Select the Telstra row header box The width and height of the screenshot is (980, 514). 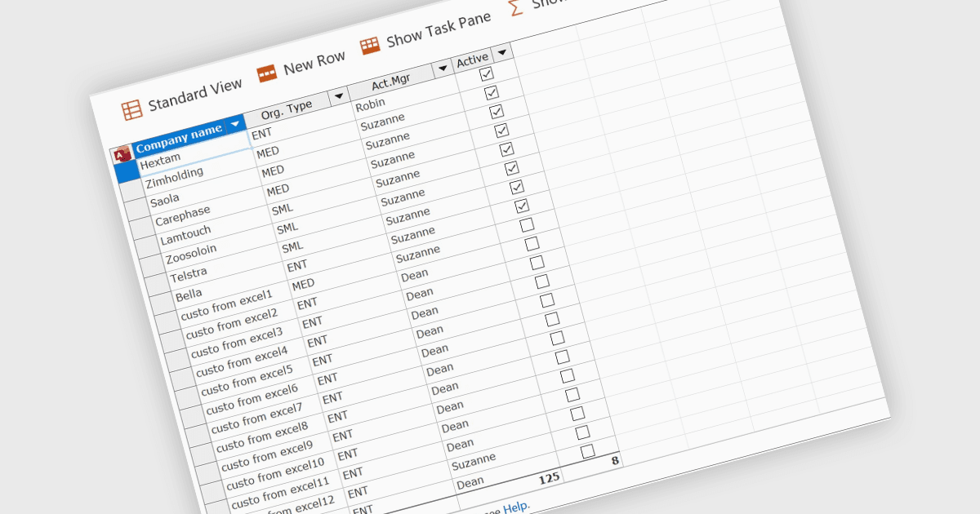click(x=156, y=285)
